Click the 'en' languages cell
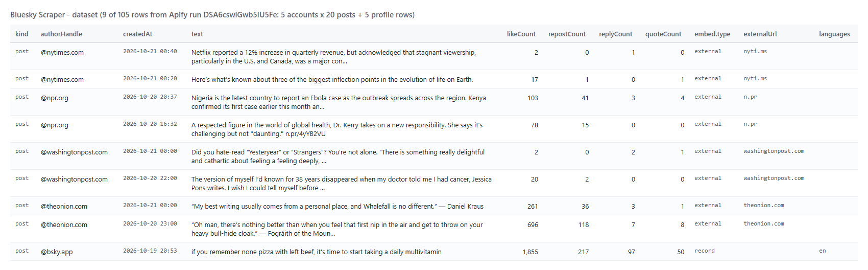Screen dimensions: 868x270 [823, 251]
